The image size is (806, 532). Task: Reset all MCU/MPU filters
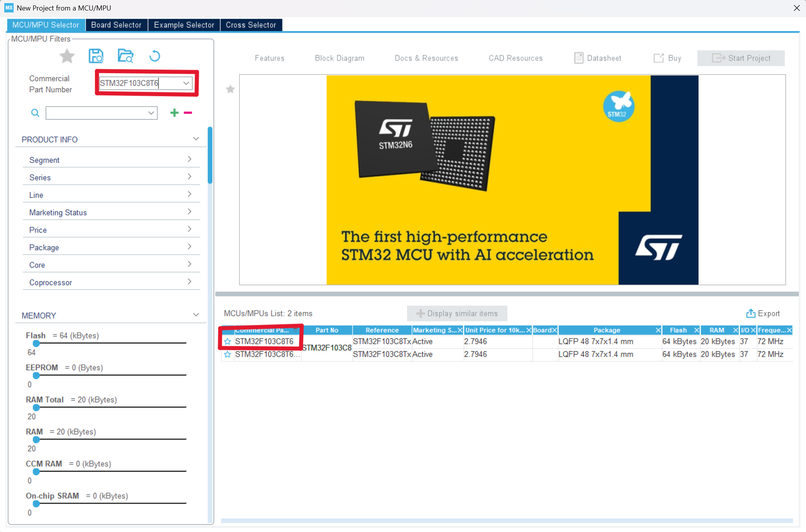pyautogui.click(x=154, y=56)
